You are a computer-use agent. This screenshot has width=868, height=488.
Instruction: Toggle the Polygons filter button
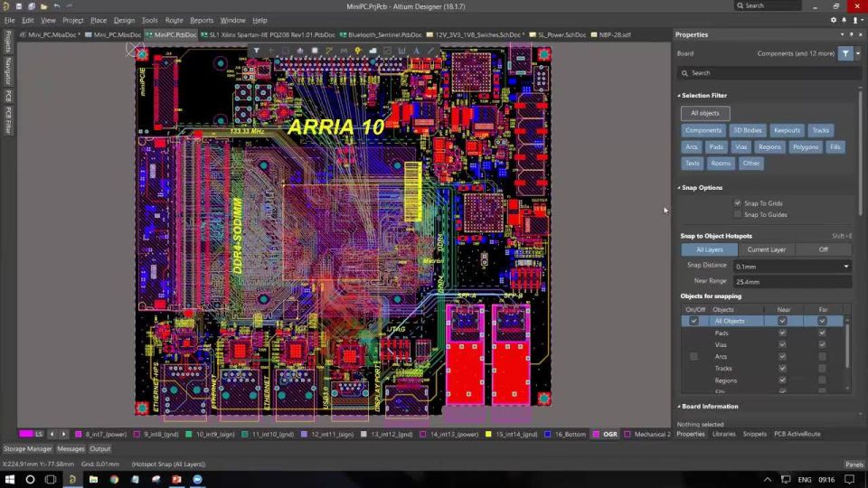click(x=806, y=147)
